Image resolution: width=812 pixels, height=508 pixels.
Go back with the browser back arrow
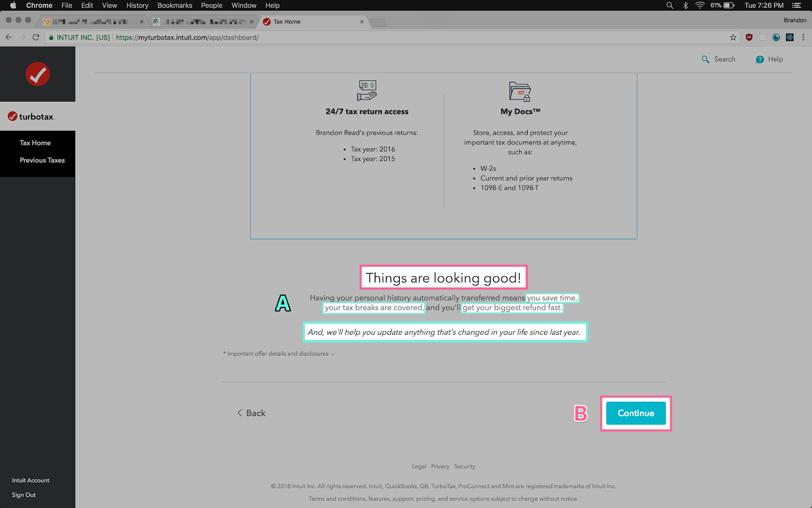tap(9, 38)
